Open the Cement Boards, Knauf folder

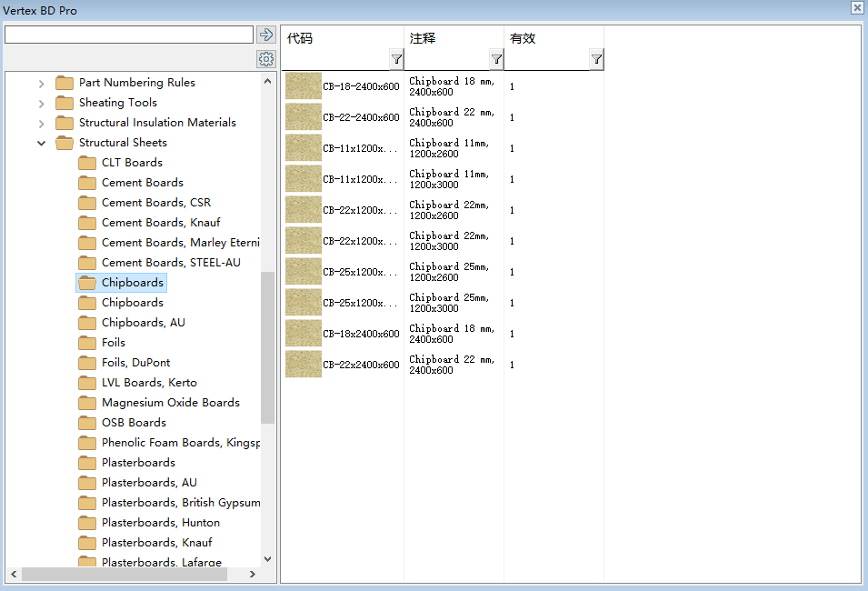pyautogui.click(x=161, y=222)
